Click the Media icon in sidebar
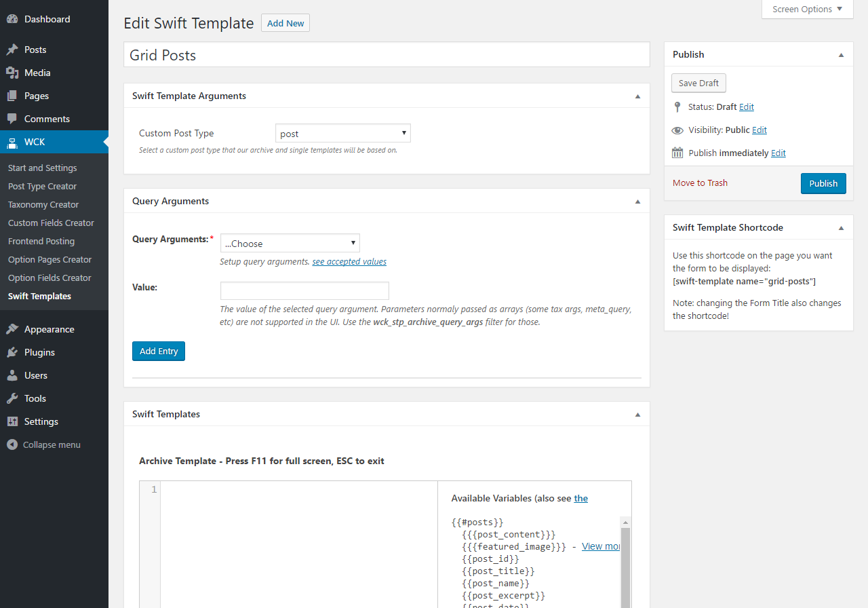The image size is (868, 608). click(12, 73)
